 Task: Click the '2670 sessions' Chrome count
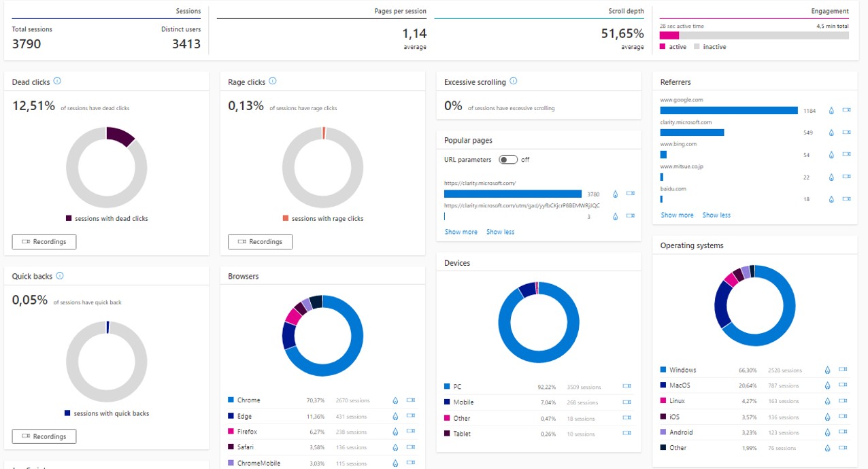pos(353,400)
